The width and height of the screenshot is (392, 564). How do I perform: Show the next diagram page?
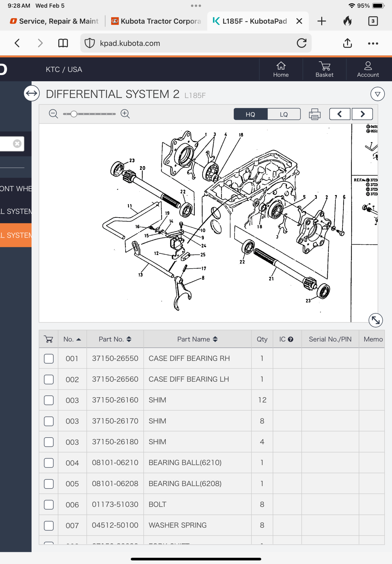coord(363,114)
